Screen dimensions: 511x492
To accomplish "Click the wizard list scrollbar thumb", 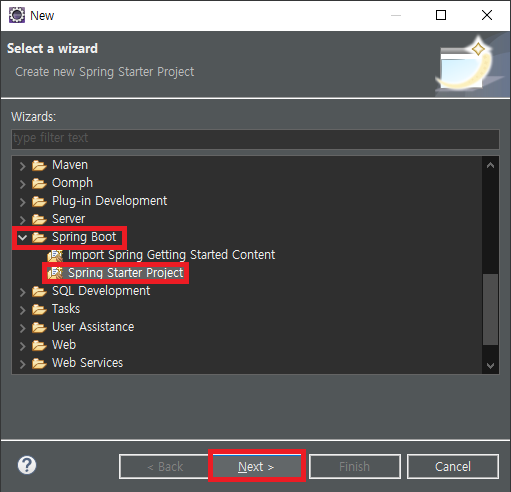I will point(490,309).
